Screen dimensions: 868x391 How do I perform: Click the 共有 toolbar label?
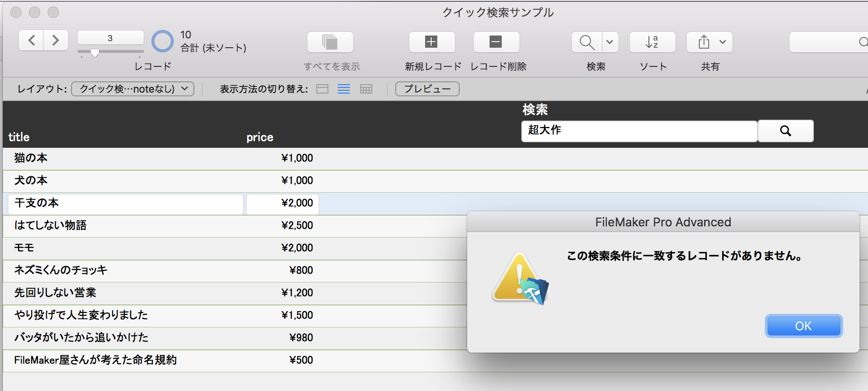pyautogui.click(x=710, y=67)
